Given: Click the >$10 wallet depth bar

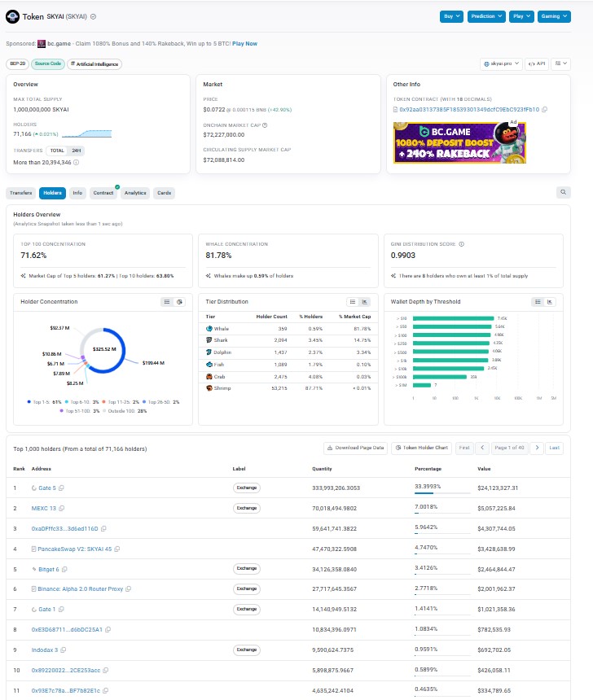Looking at the screenshot, I should click(453, 318).
